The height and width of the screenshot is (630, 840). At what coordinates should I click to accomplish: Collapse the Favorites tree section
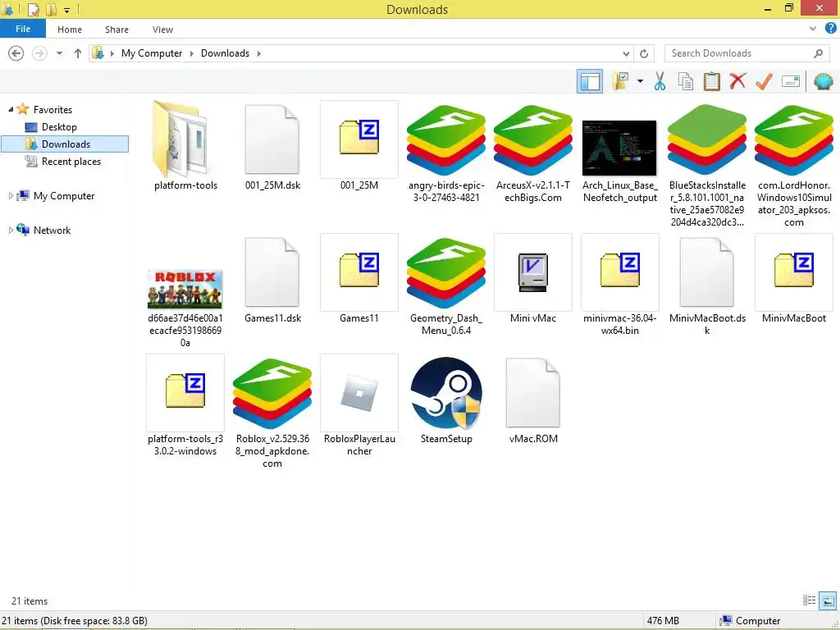click(11, 109)
